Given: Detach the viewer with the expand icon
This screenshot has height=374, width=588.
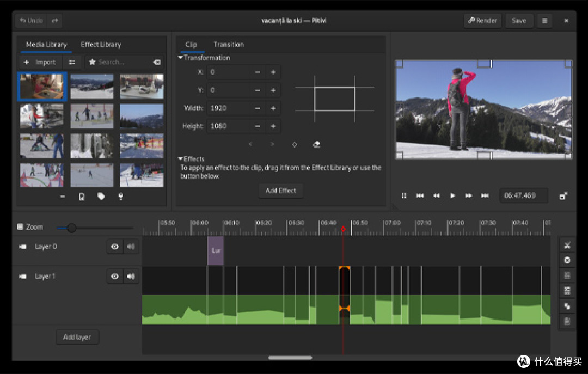Looking at the screenshot, I should pyautogui.click(x=563, y=195).
